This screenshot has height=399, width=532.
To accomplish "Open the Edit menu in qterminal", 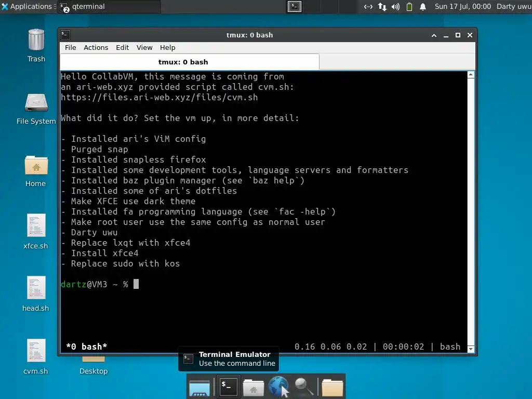I will (x=123, y=47).
